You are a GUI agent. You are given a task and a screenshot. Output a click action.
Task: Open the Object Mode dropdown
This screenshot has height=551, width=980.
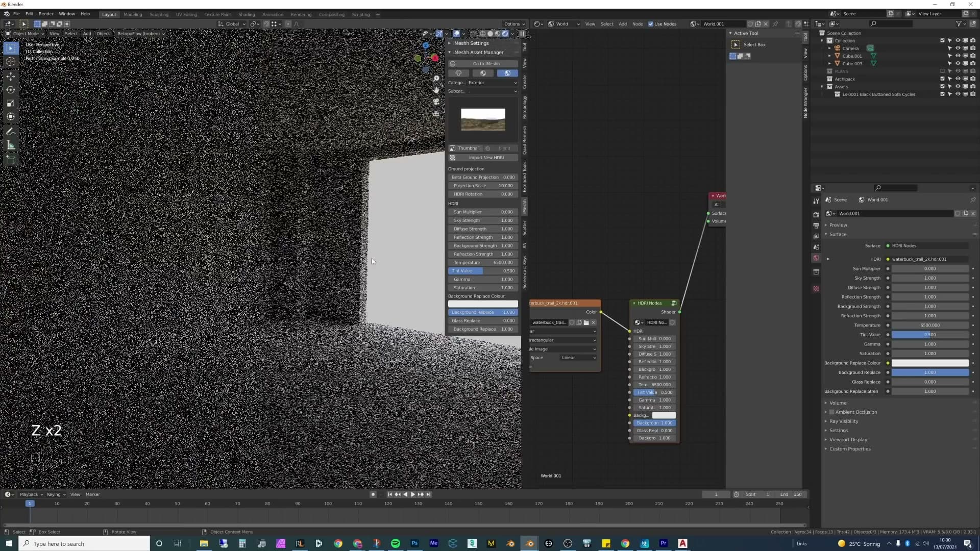[25, 34]
